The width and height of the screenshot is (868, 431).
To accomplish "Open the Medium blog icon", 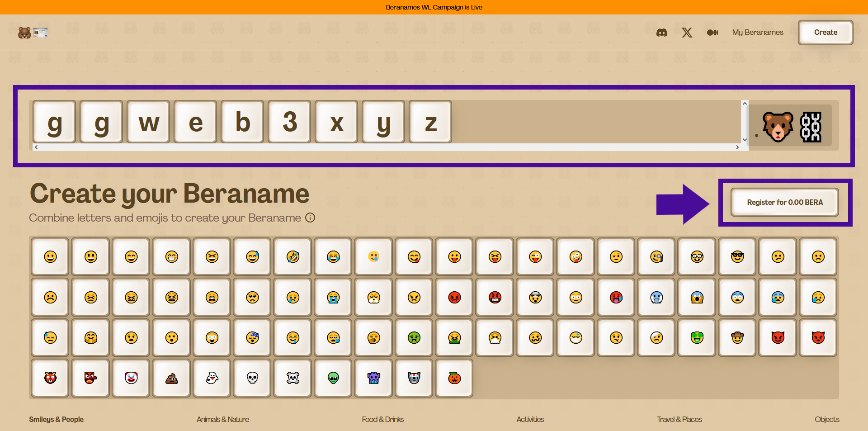I will (x=712, y=33).
